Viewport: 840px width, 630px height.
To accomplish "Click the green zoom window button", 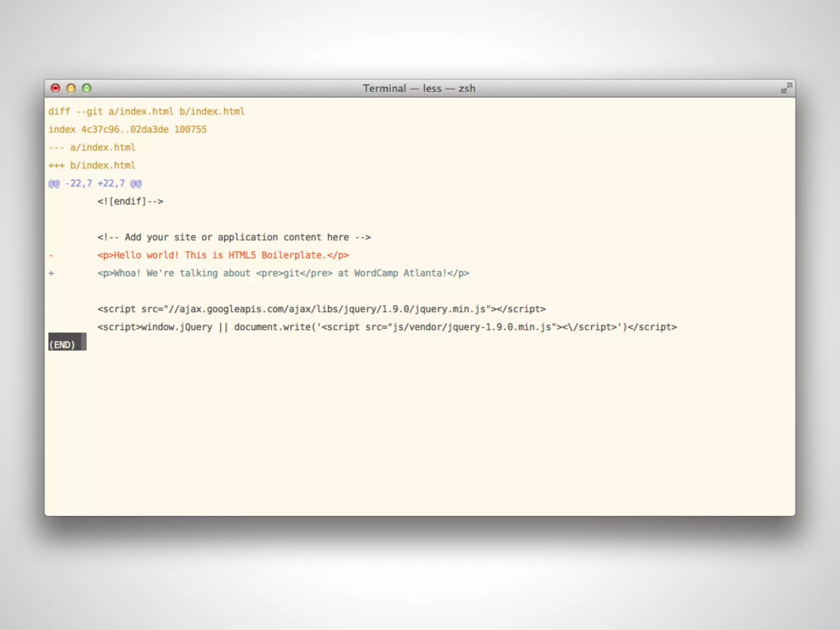I will (x=87, y=88).
